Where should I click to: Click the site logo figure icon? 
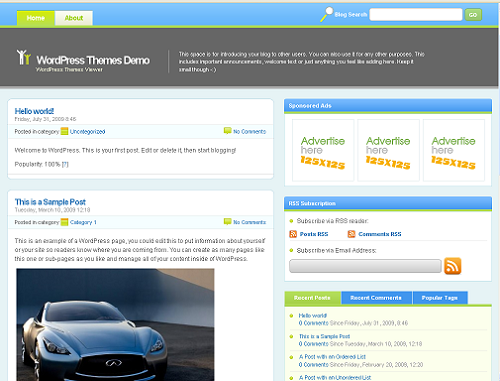tap(24, 57)
